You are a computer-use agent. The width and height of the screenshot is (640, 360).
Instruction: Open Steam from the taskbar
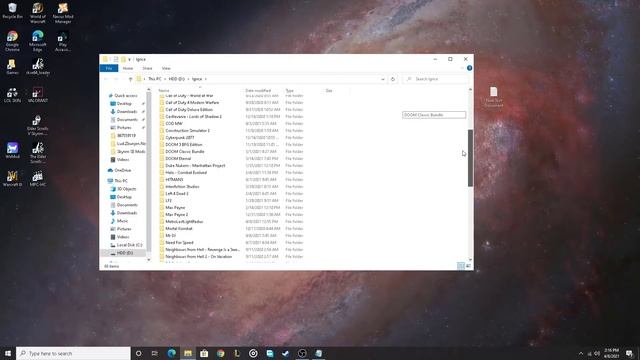(286, 353)
